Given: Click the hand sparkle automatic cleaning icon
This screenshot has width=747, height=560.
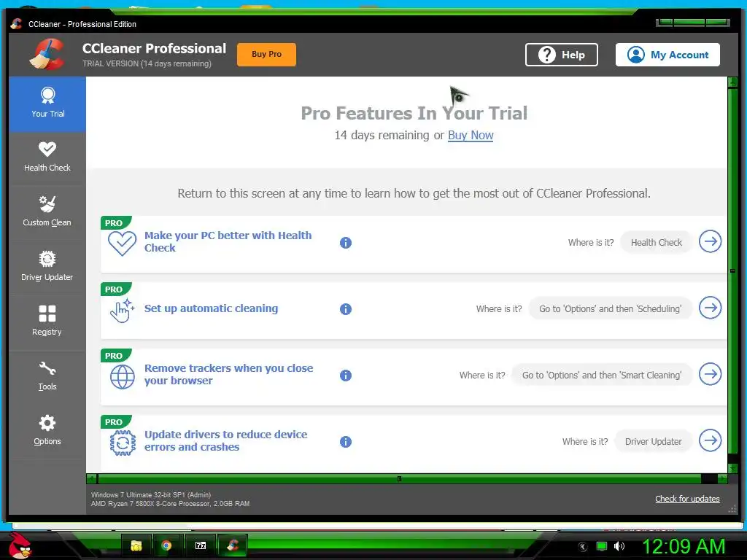Looking at the screenshot, I should 123,311.
